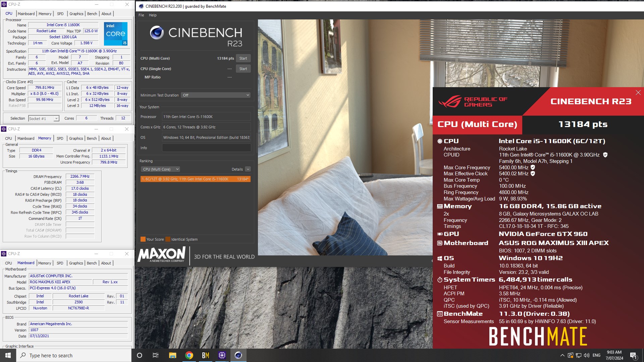
Task: Click the Processor field showing 11th Gen Intel Core i5-11600K
Action: [206, 117]
